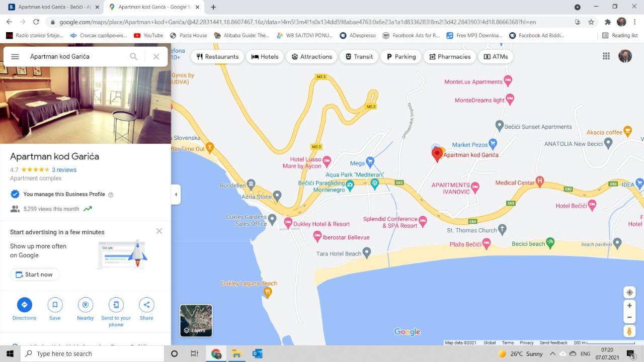The height and width of the screenshot is (362, 644).
Task: Open the apartment bedroom photo
Action: pyautogui.click(x=86, y=94)
